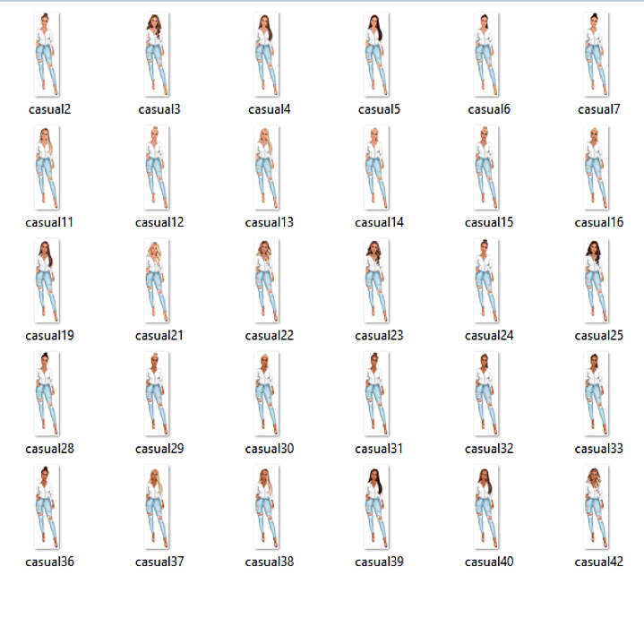
Task: Click the casual4 file thumbnail
Action: tap(267, 55)
